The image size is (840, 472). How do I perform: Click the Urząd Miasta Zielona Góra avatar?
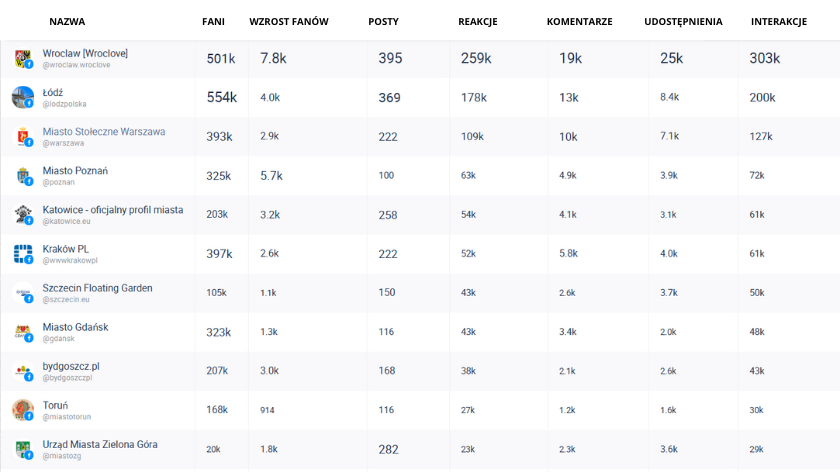[x=22, y=449]
